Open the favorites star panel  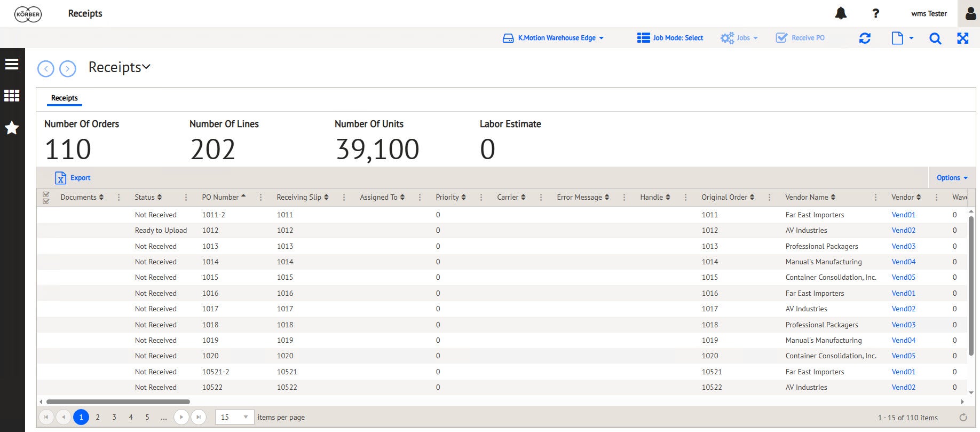(x=12, y=128)
